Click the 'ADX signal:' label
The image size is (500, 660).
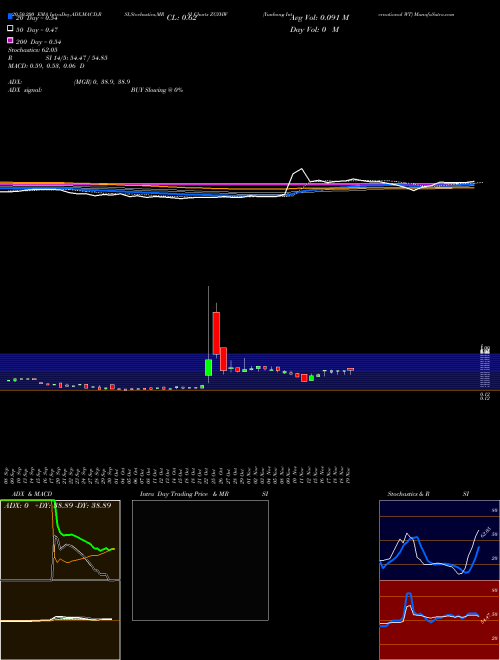point(25,90)
